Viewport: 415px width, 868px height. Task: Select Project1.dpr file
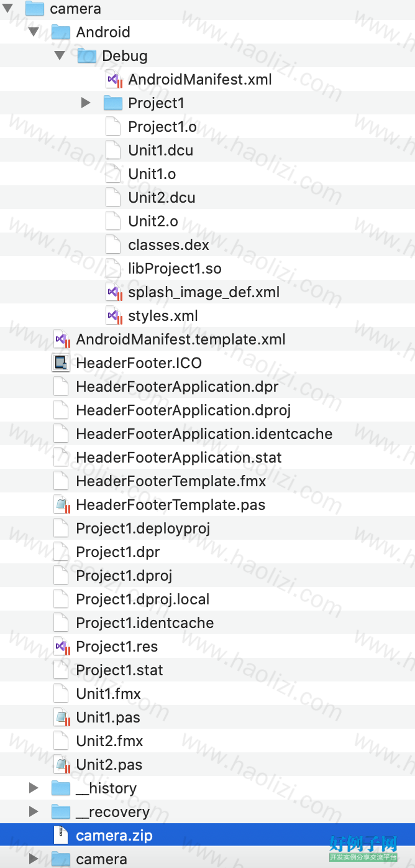pos(118,552)
